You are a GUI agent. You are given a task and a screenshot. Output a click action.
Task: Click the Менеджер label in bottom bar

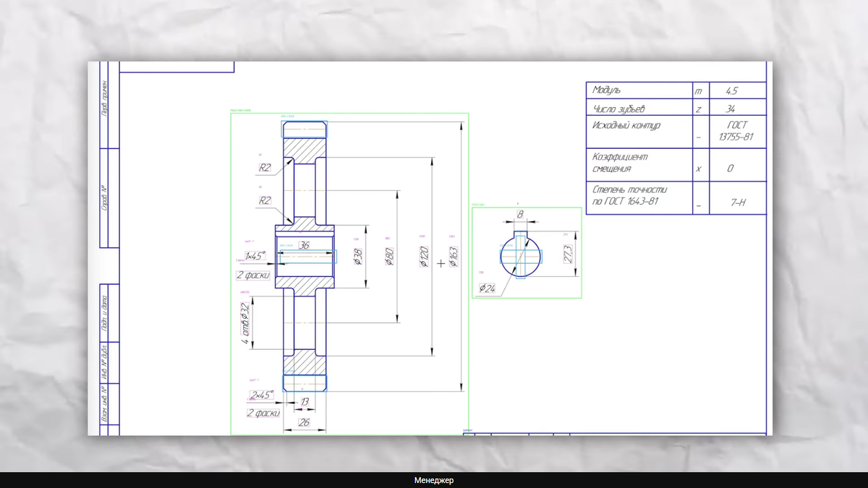coord(434,480)
